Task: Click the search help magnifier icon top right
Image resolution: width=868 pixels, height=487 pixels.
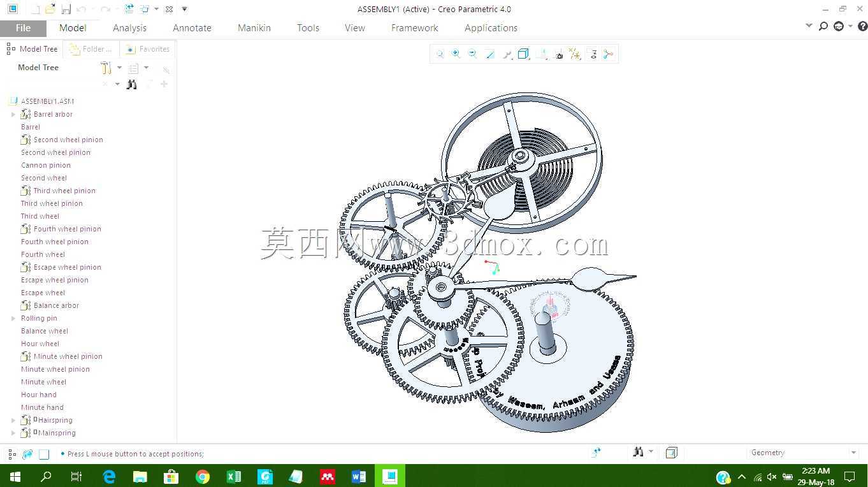Action: click(823, 26)
